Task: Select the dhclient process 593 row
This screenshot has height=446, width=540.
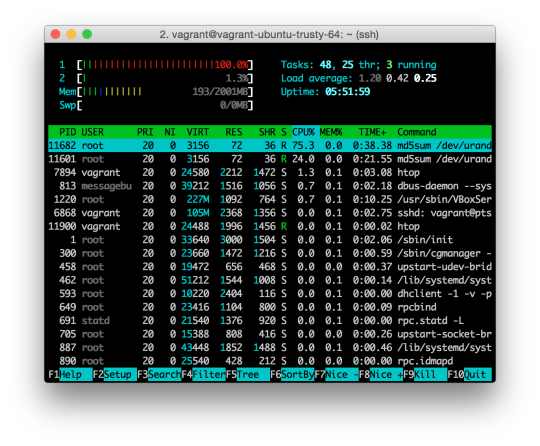Action: (270, 293)
